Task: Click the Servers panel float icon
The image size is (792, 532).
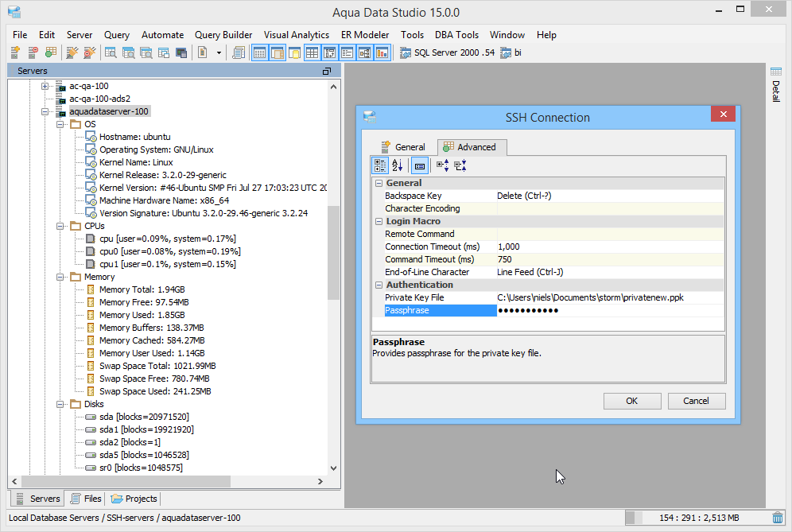Action: tap(327, 72)
